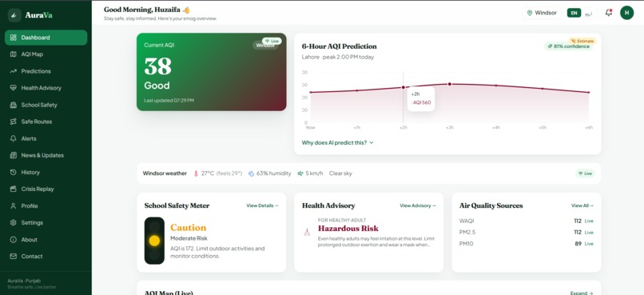Screen dimensions: 644x295
Task: Click the Hazardous Risk heading
Action: (x=348, y=229)
